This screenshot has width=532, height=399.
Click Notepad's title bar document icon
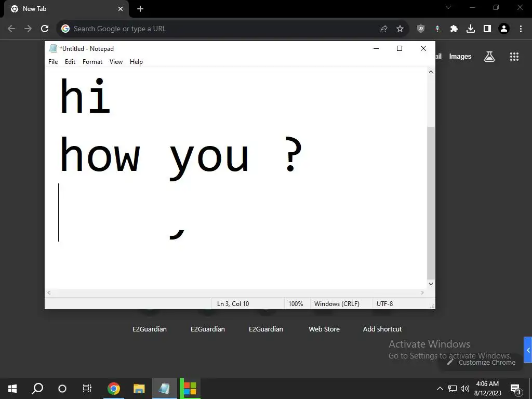click(x=53, y=48)
